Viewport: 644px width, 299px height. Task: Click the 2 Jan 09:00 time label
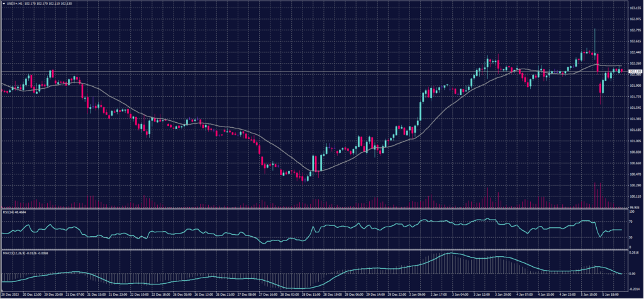click(418, 294)
